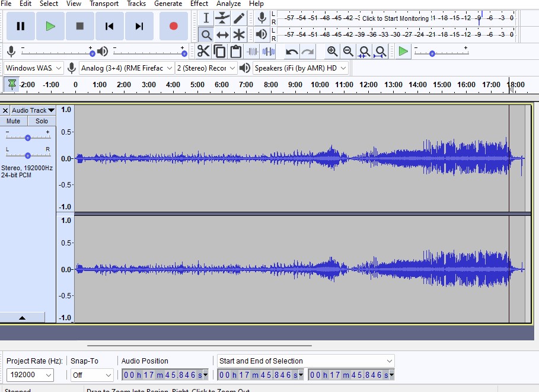
Task: Open the Windows WASAPI host dropdown
Action: (34, 68)
